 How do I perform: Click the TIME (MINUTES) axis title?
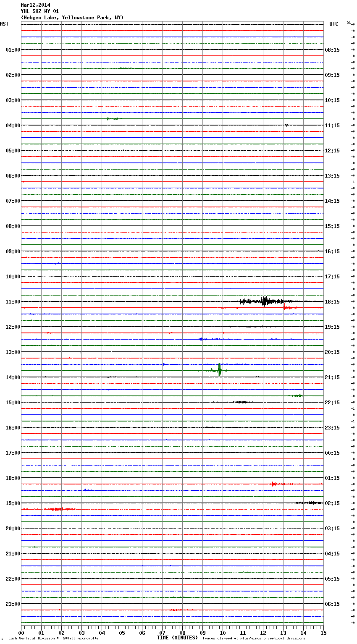click(177, 638)
